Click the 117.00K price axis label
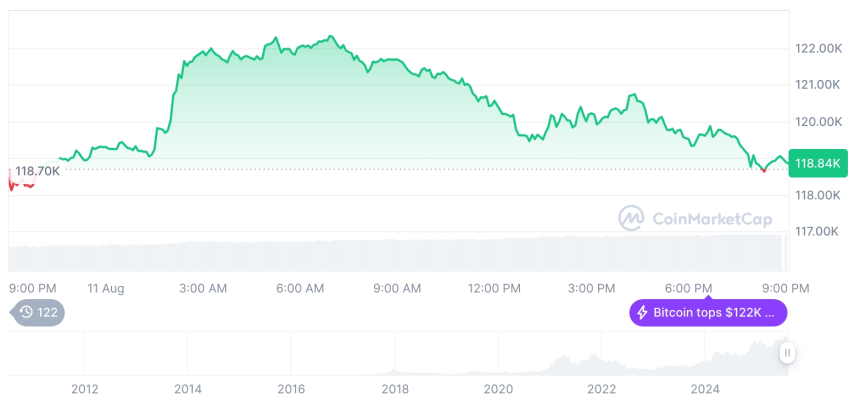Viewport: 860px width, 401px height. click(x=817, y=231)
